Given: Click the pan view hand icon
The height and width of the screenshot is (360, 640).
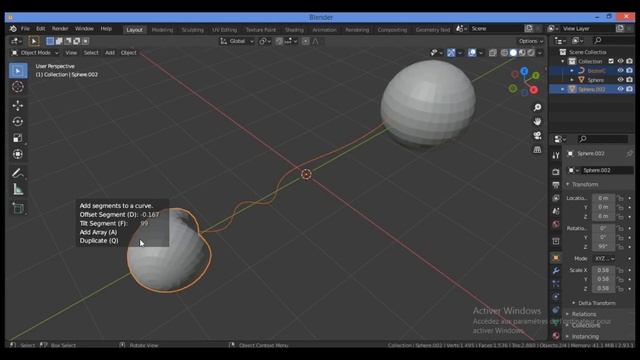Looking at the screenshot, I should coord(537,121).
